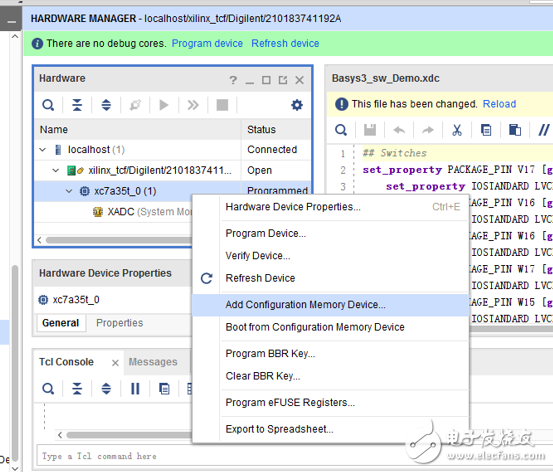Click the cut scissors icon in editor
Image resolution: width=553 pixels, height=472 pixels.
457,130
